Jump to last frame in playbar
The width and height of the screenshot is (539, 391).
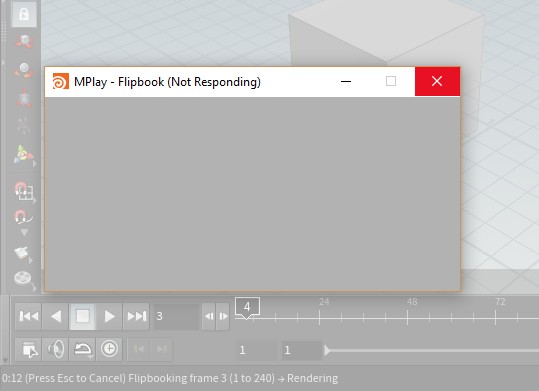click(136, 316)
